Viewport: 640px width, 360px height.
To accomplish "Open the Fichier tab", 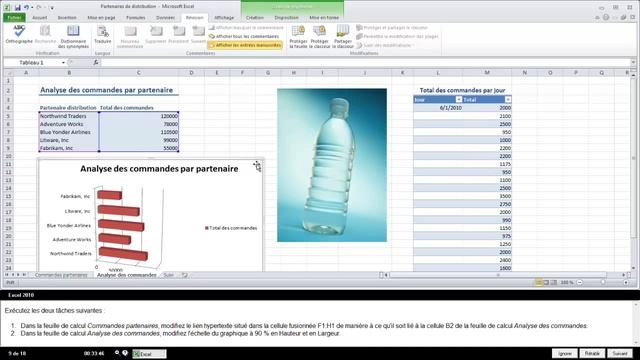I will coord(14,18).
